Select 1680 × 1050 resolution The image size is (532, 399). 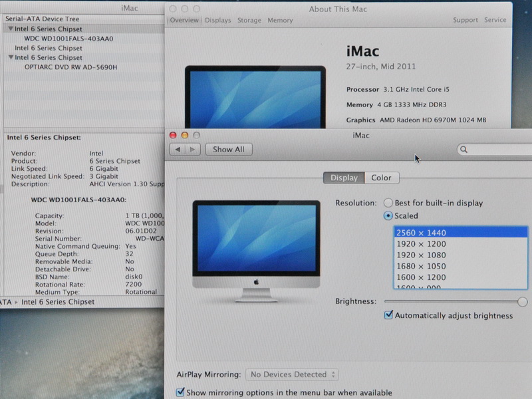pos(460,266)
